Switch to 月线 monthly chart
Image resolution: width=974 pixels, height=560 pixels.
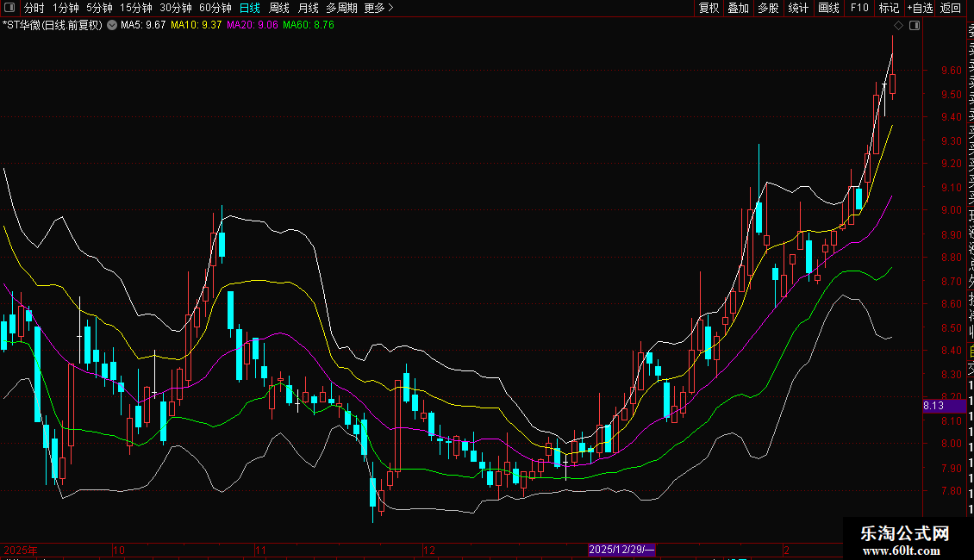tap(308, 8)
